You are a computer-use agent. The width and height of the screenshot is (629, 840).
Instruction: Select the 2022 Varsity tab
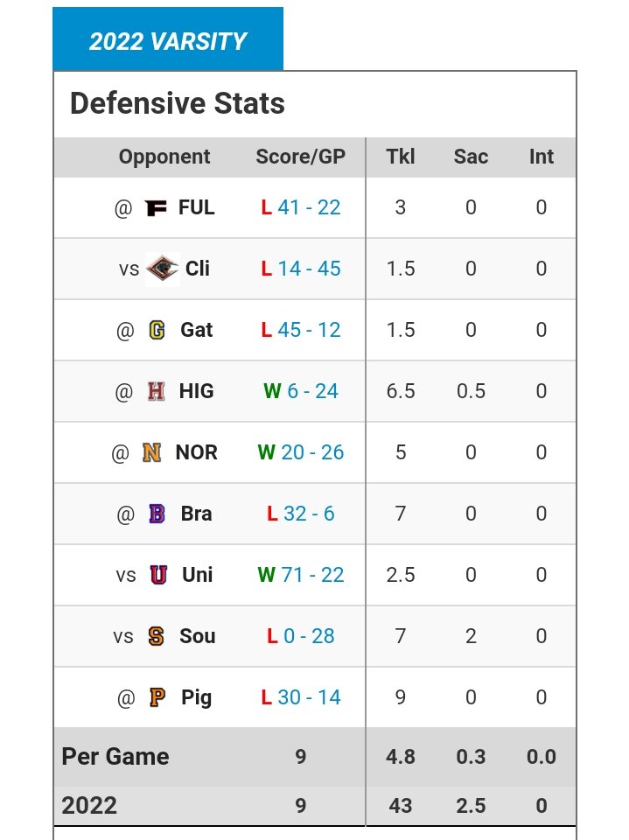coord(168,39)
